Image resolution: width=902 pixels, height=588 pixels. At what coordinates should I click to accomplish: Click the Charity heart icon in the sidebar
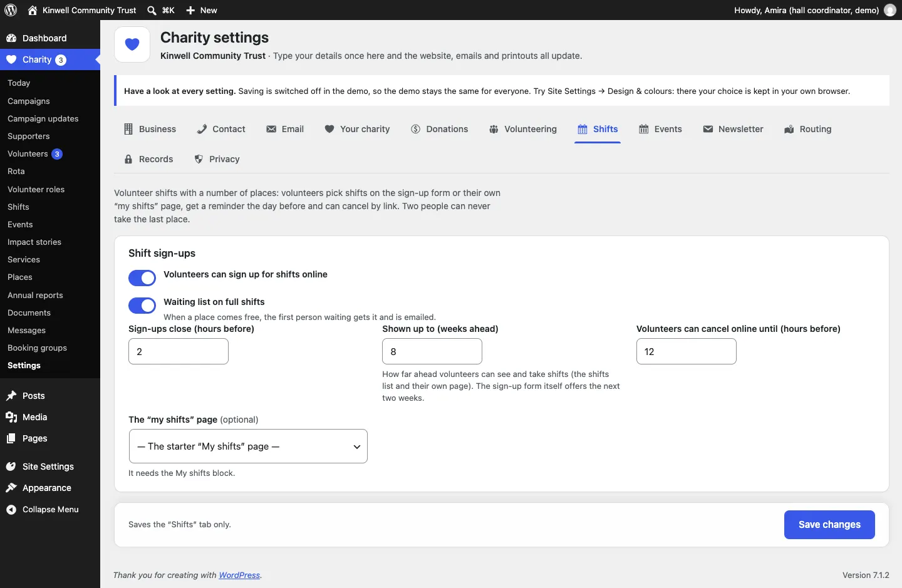tap(11, 59)
